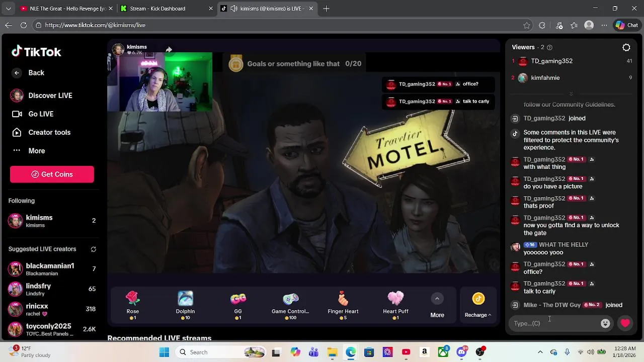Go back in browser history
Screen dimensions: 644x362
(9, 25)
